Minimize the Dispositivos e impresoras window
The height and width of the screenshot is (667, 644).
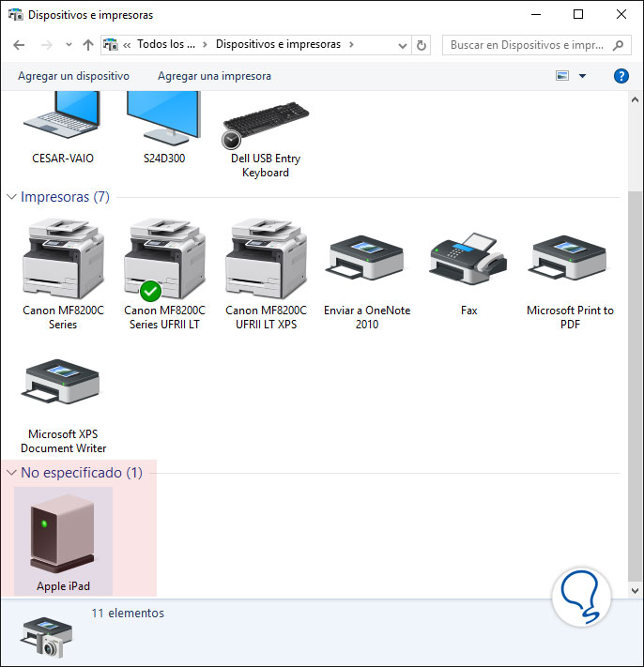coord(536,14)
